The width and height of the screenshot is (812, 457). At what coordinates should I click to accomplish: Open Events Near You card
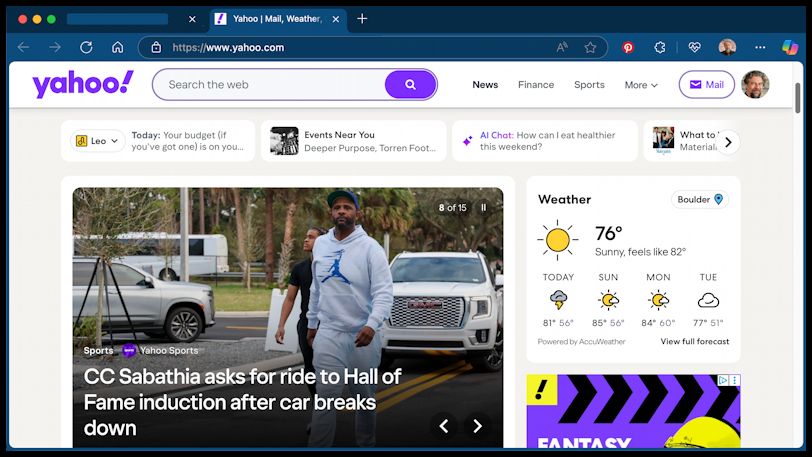pyautogui.click(x=354, y=141)
